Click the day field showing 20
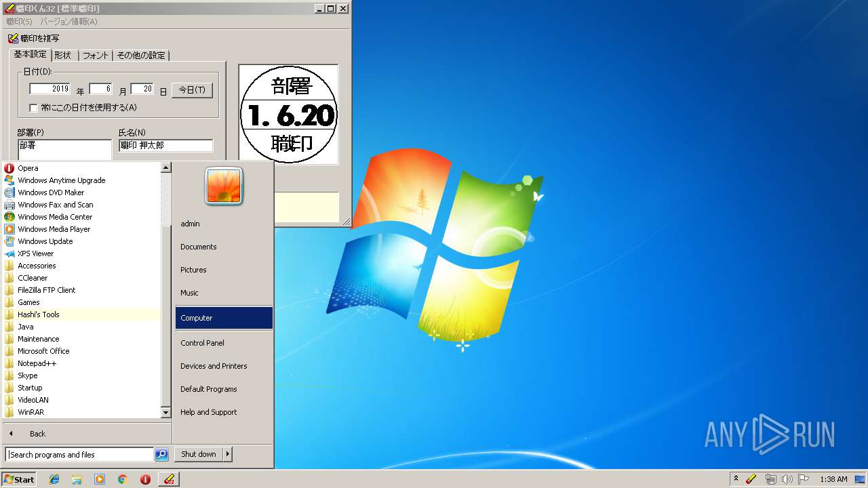This screenshot has height=488, width=868. tap(142, 89)
